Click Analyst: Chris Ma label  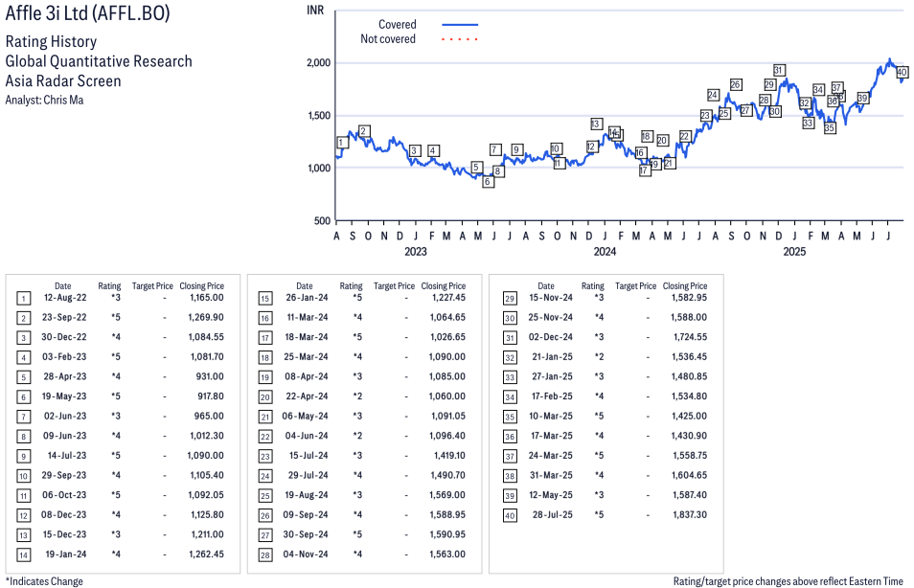(x=44, y=101)
